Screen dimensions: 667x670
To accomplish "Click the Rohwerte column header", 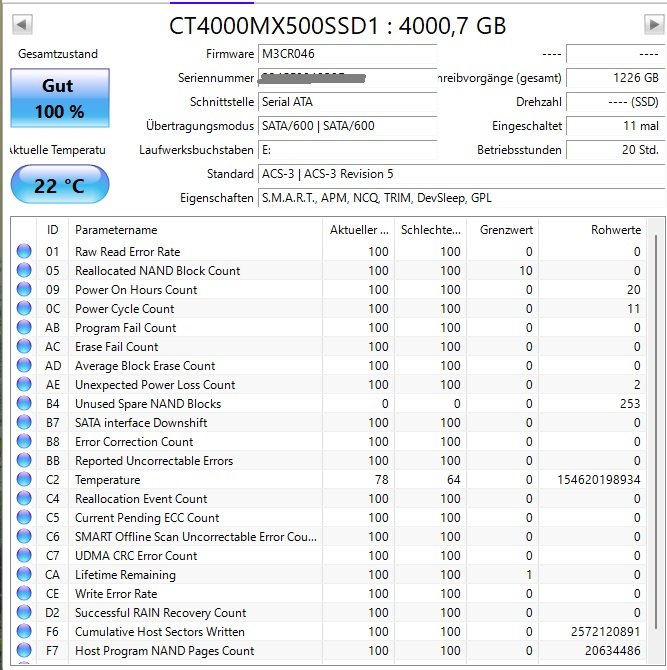I will pyautogui.click(x=593, y=230).
